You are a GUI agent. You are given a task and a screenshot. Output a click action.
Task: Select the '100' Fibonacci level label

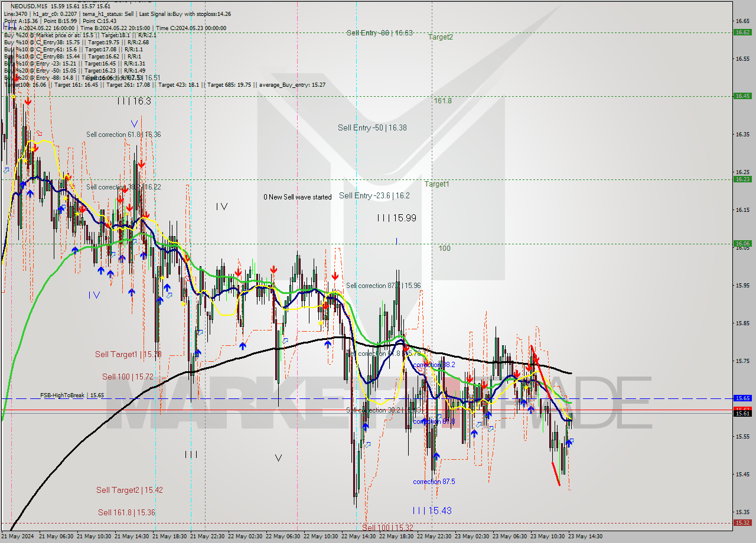444,248
